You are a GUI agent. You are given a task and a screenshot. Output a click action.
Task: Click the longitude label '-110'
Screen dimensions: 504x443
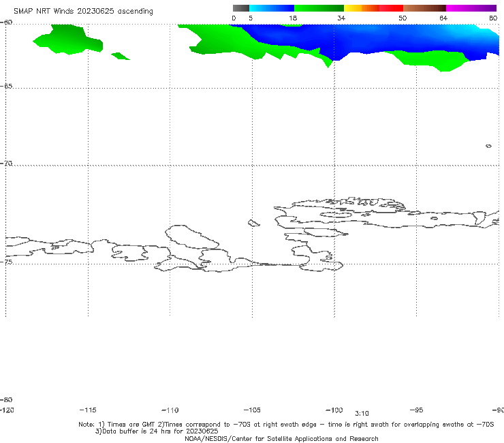(x=170, y=410)
